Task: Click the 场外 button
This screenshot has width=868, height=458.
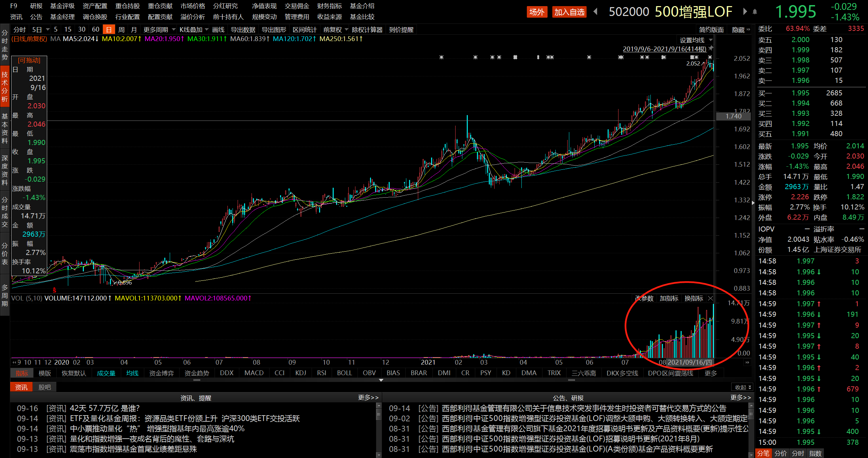Action: (537, 12)
